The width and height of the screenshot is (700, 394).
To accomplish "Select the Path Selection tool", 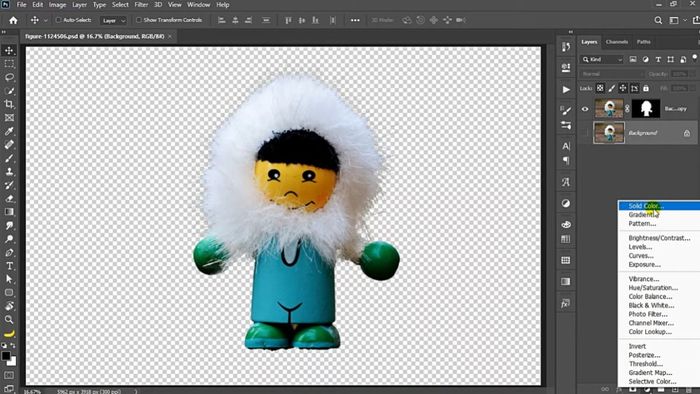I will pyautogui.click(x=9, y=279).
